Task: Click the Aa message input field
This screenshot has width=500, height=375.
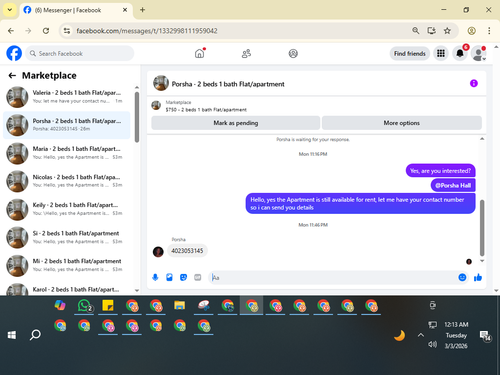Action: 333,277
